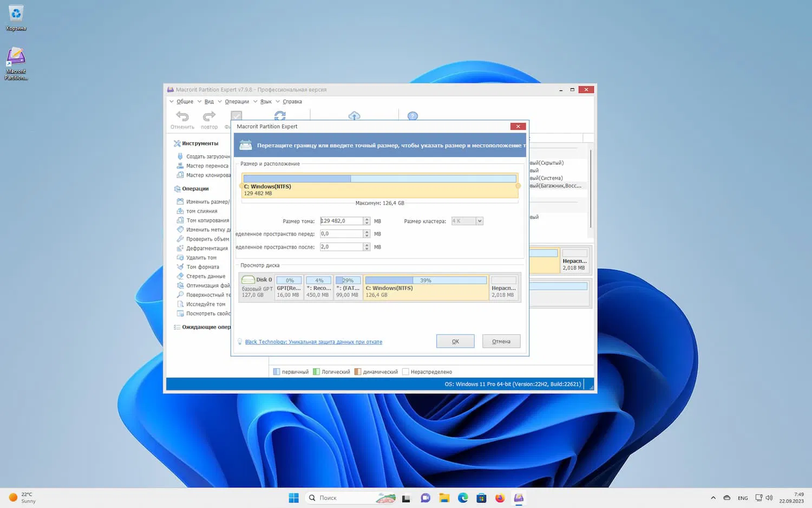Open Macrorit Partition Expert from the taskbar
Viewport: 812px width, 508px height.
(x=518, y=497)
